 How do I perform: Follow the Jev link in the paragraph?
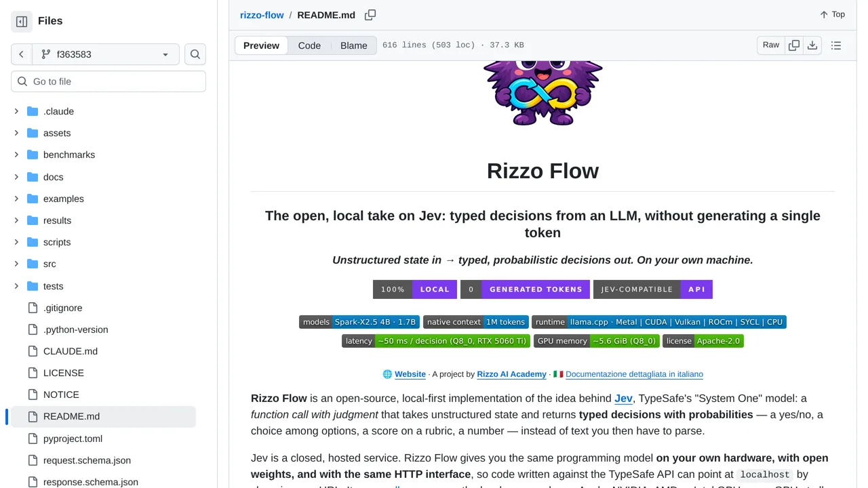point(623,399)
